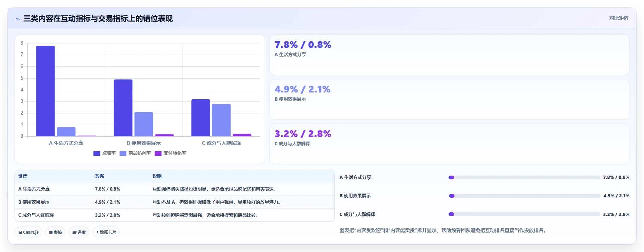
Task: Click the 进度 chip
Action: [x=79, y=232]
